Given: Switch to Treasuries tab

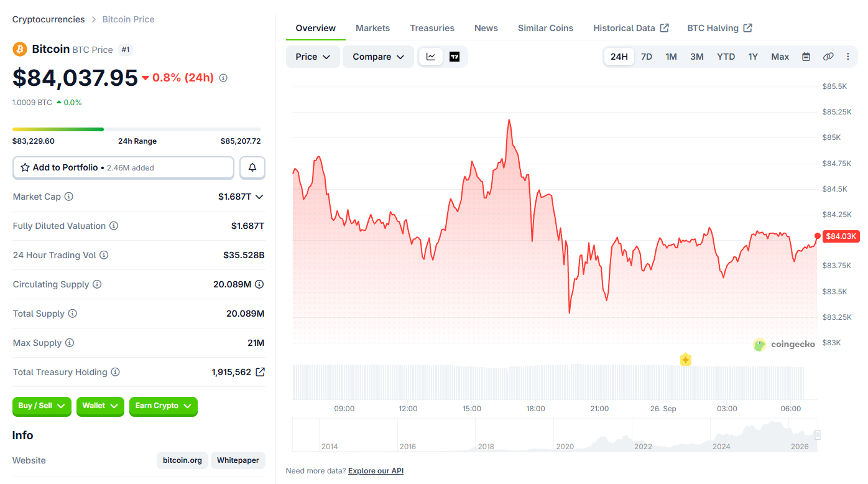Looking at the screenshot, I should (x=432, y=28).
